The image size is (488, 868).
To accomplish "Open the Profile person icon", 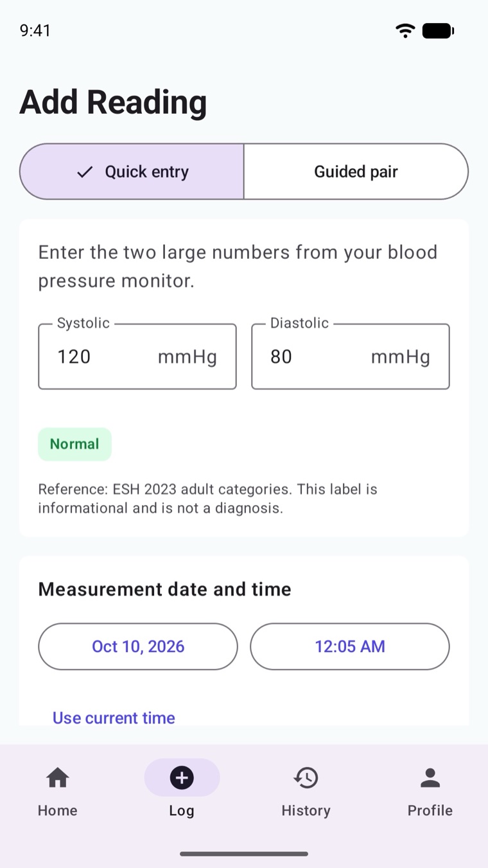I will 430,777.
